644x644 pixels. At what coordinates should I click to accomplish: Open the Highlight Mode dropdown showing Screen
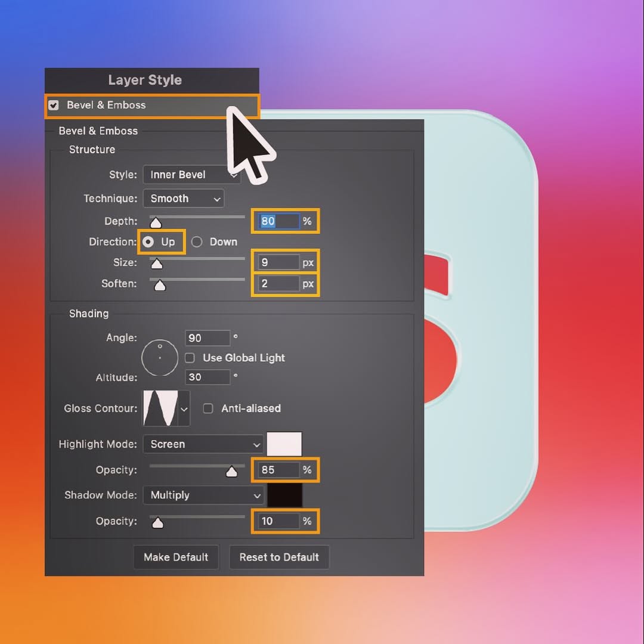[203, 444]
